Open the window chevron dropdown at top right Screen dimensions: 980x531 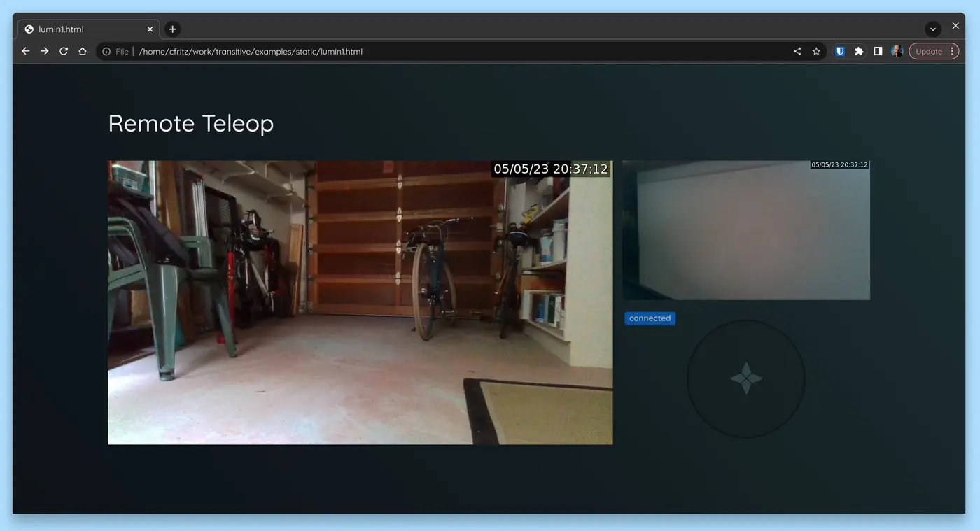pyautogui.click(x=932, y=28)
